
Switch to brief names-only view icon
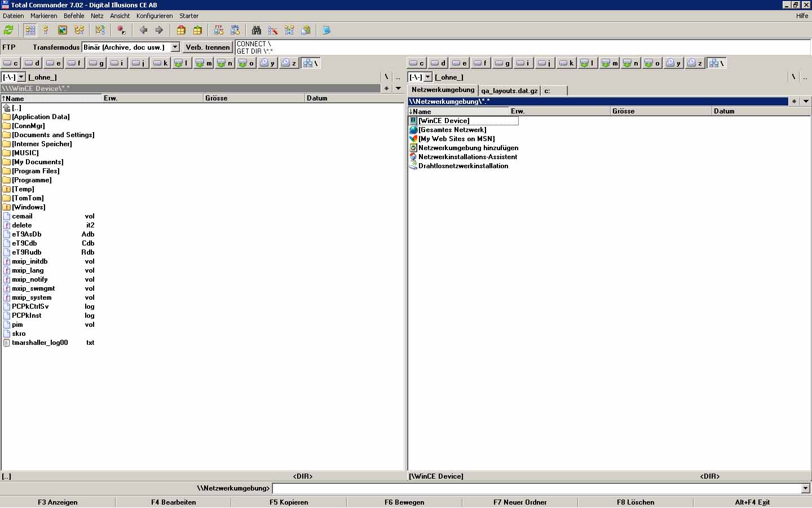tap(30, 30)
